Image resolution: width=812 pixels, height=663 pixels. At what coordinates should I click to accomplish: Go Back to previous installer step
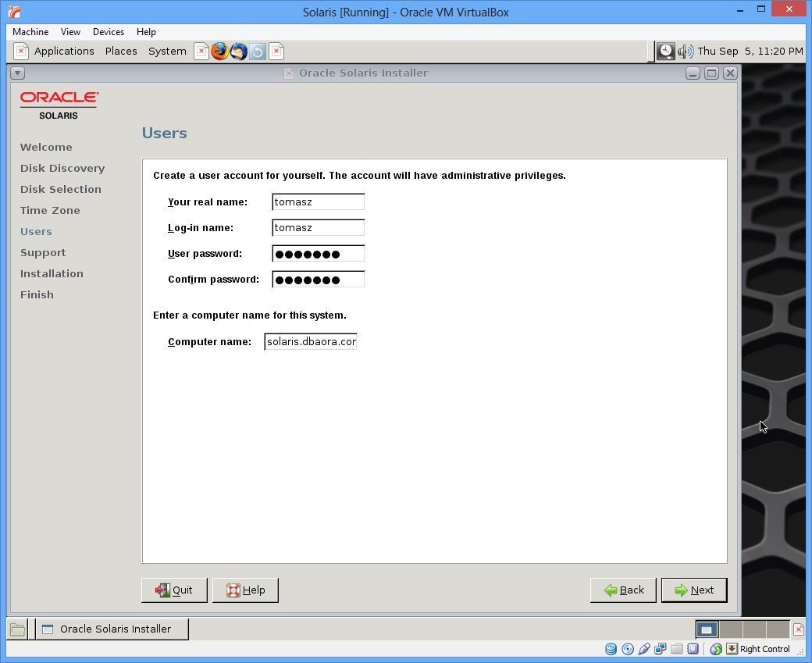click(623, 590)
